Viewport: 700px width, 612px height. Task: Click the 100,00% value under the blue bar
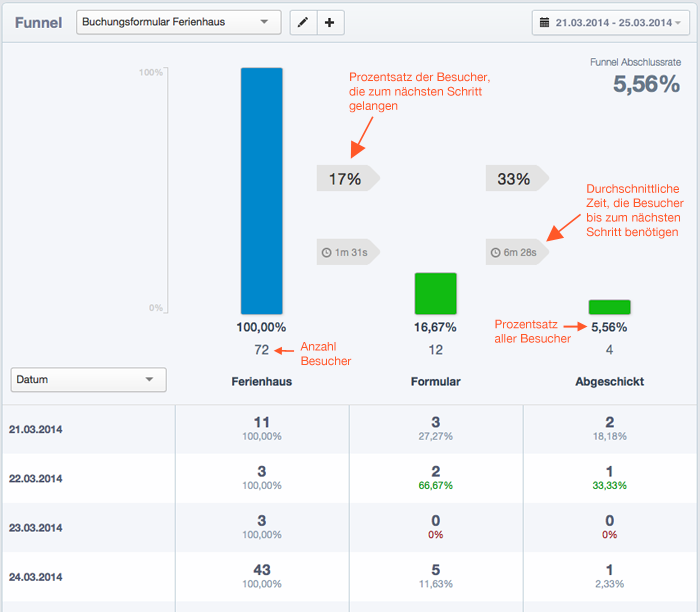click(261, 327)
